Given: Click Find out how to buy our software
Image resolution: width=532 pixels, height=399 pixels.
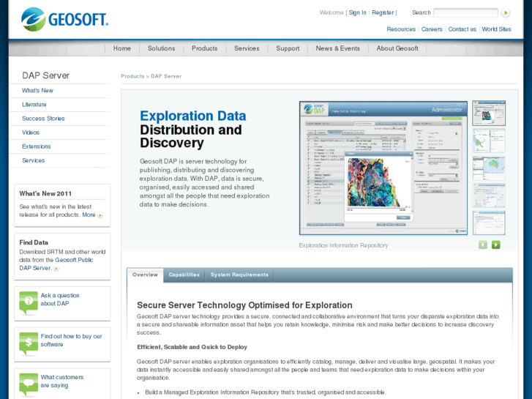Looking at the screenshot, I should coord(71,340).
